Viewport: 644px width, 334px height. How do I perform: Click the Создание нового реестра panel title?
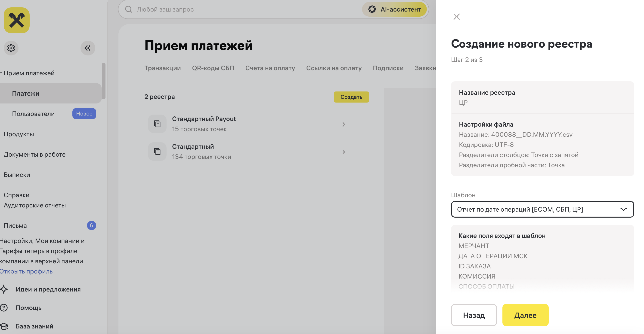click(x=522, y=44)
